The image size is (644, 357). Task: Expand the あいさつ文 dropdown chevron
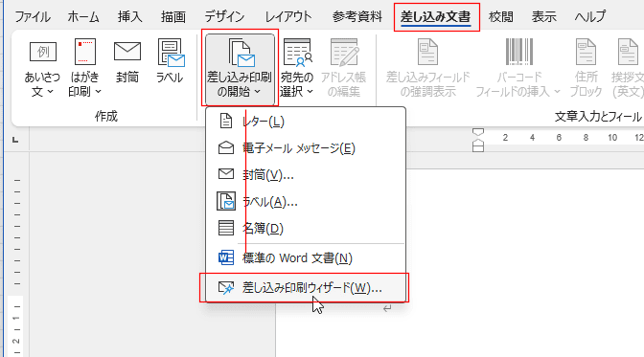coord(50,92)
